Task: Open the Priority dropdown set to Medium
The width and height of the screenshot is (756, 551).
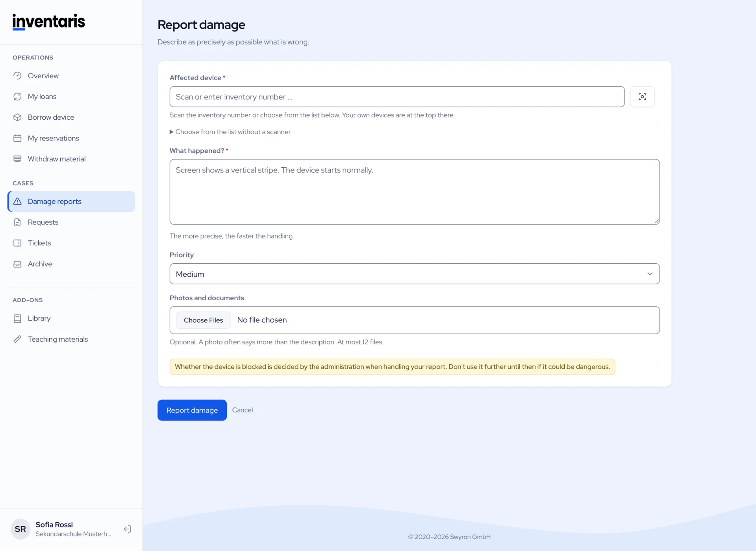Action: [415, 274]
